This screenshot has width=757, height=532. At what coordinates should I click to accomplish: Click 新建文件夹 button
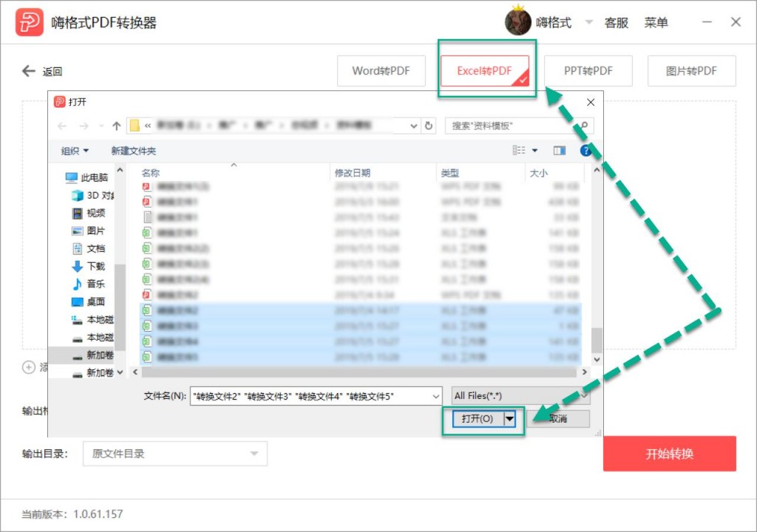click(133, 151)
